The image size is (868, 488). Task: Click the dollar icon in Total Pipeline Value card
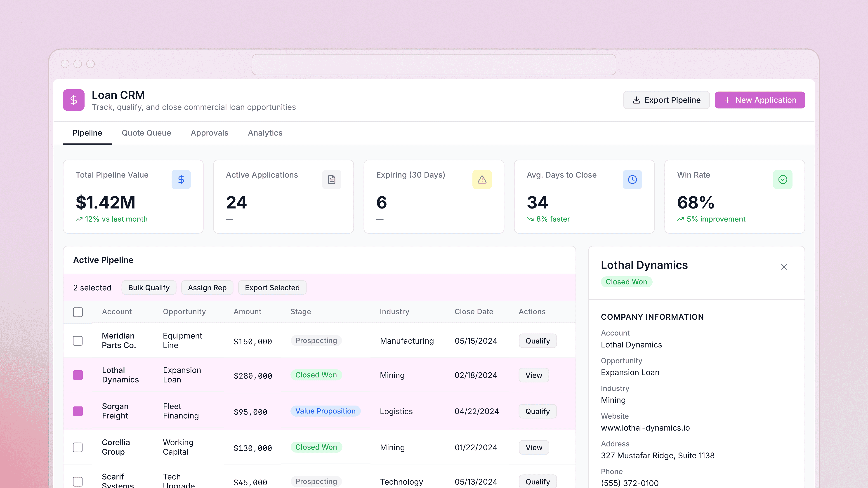point(181,180)
